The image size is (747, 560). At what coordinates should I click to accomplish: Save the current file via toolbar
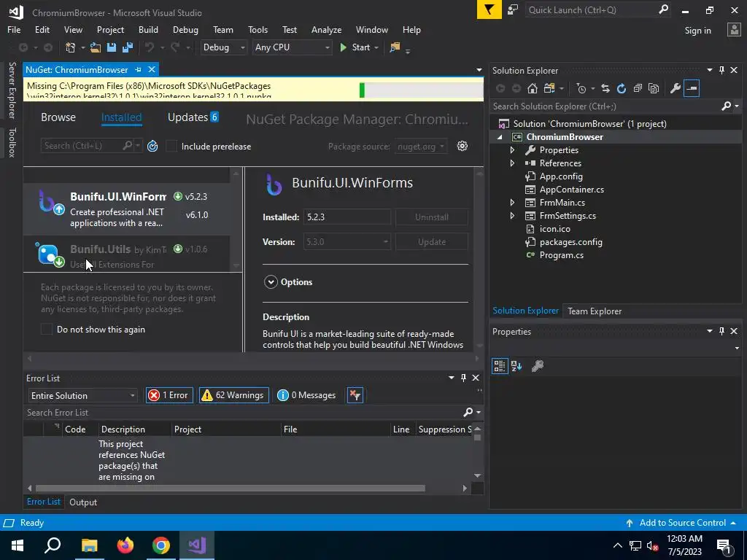pos(112,47)
